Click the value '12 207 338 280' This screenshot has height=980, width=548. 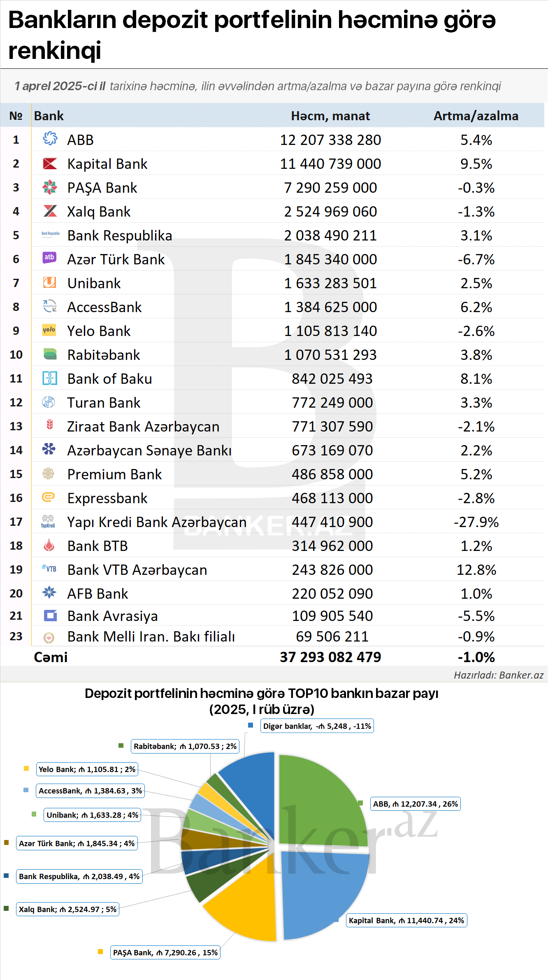pyautogui.click(x=330, y=140)
